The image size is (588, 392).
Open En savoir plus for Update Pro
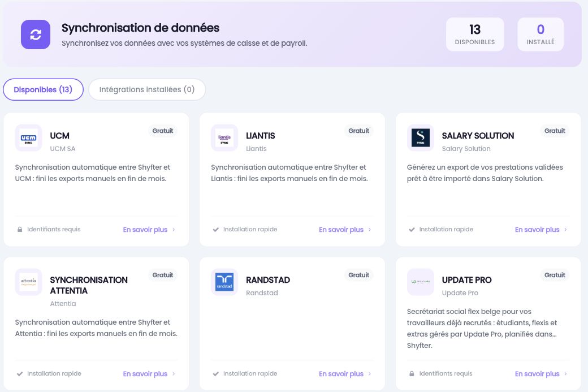point(537,374)
